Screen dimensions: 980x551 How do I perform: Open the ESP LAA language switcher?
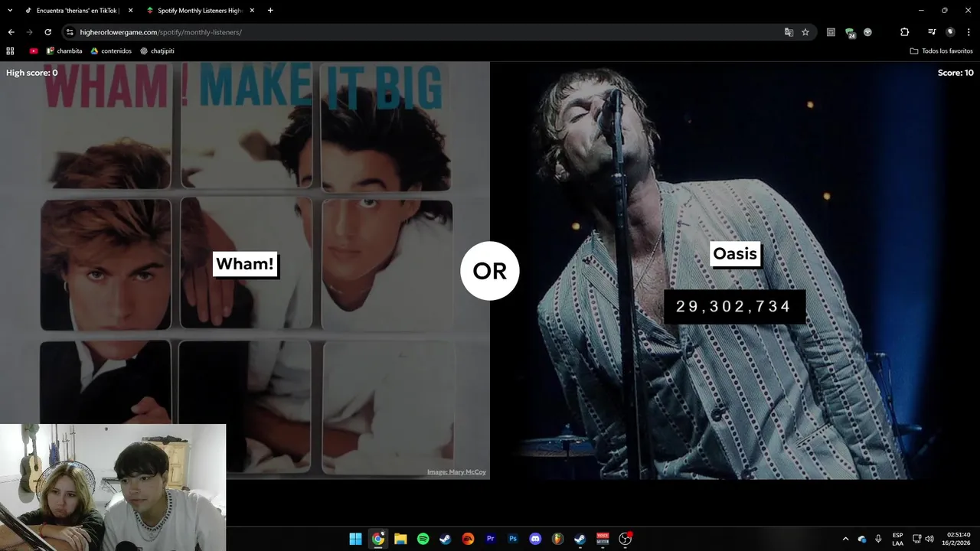[x=897, y=539]
